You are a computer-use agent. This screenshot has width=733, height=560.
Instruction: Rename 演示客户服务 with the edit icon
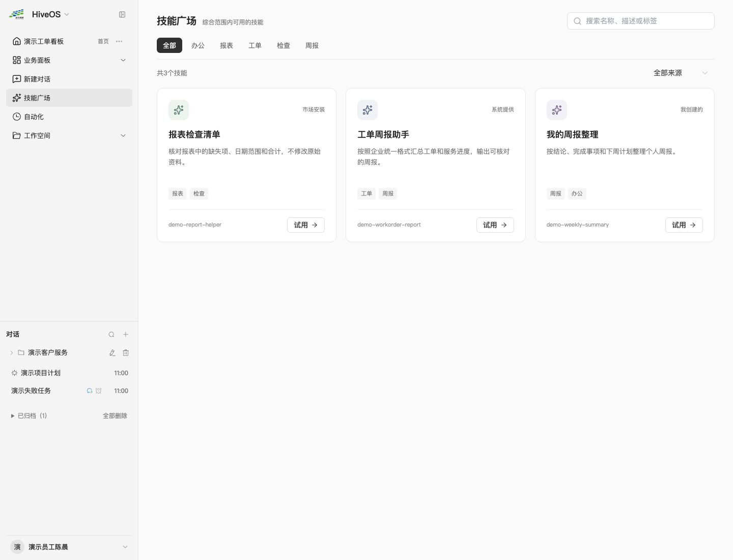[112, 353]
